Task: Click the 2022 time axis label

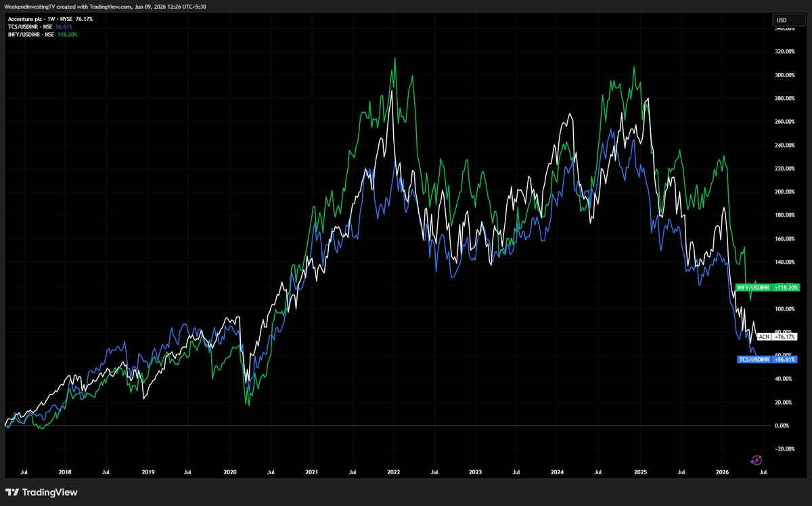Action: pyautogui.click(x=393, y=471)
